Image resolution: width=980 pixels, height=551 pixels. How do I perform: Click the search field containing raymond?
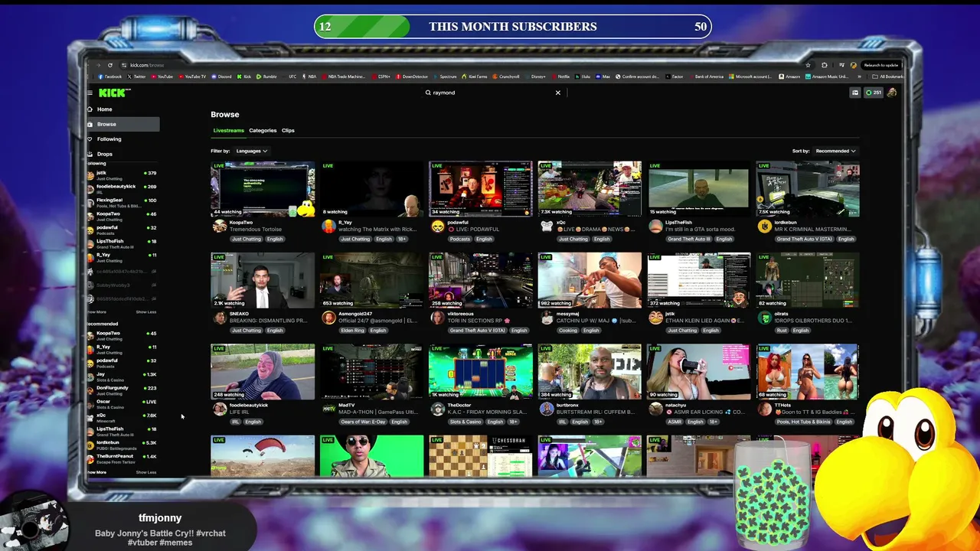point(494,93)
